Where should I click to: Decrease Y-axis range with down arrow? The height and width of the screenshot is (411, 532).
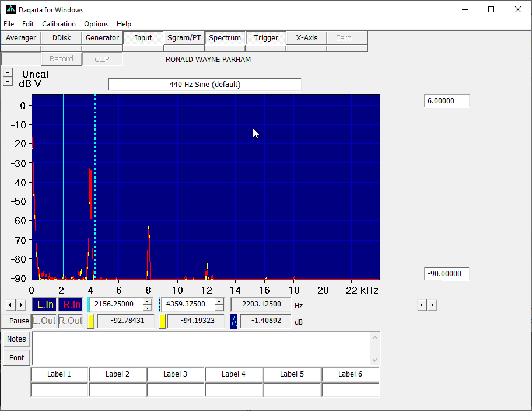(x=7, y=82)
